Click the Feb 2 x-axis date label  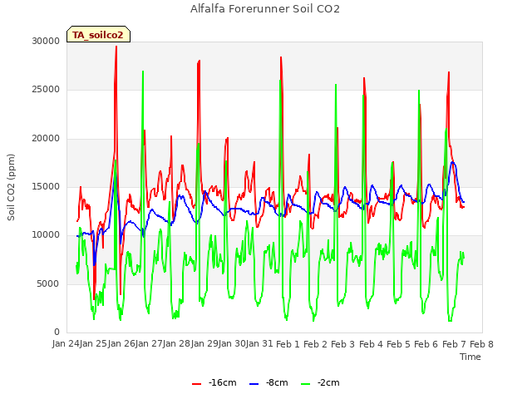pos(315,344)
